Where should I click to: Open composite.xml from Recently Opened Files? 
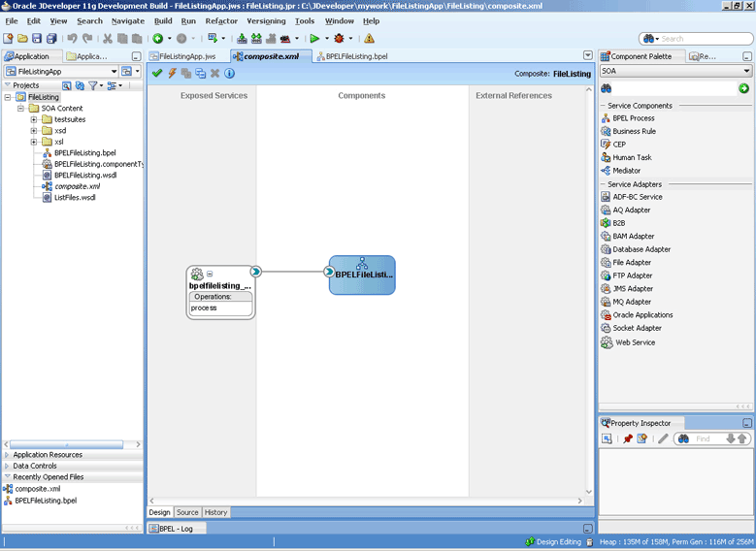point(37,489)
